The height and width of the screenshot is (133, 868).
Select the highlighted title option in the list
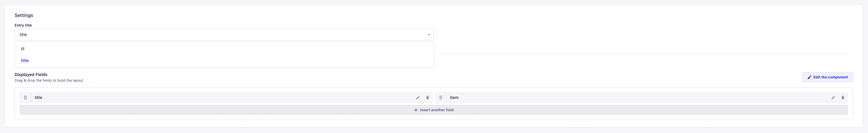point(25,61)
